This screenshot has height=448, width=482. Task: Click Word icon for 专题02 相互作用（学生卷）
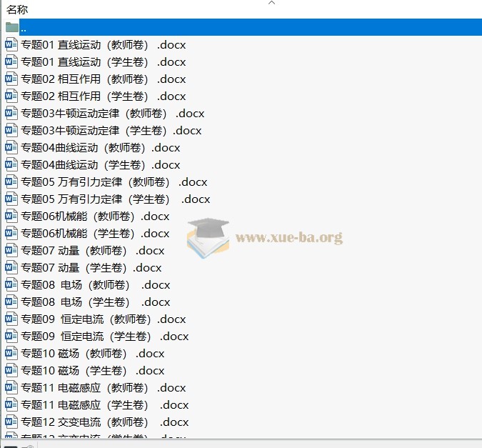[11, 96]
